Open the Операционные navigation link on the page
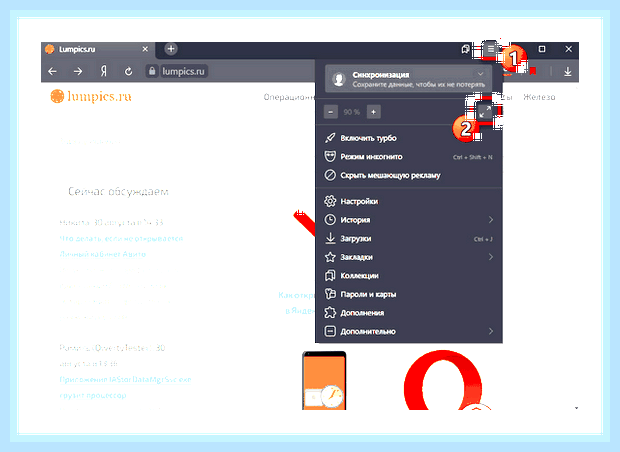 (289, 97)
